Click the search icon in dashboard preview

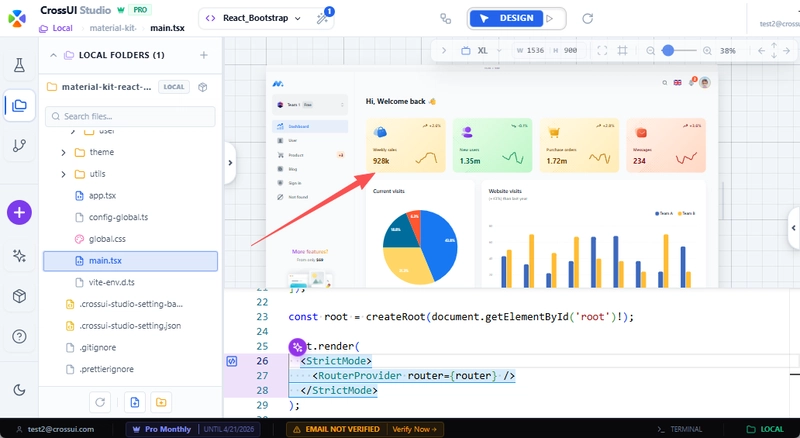point(664,83)
